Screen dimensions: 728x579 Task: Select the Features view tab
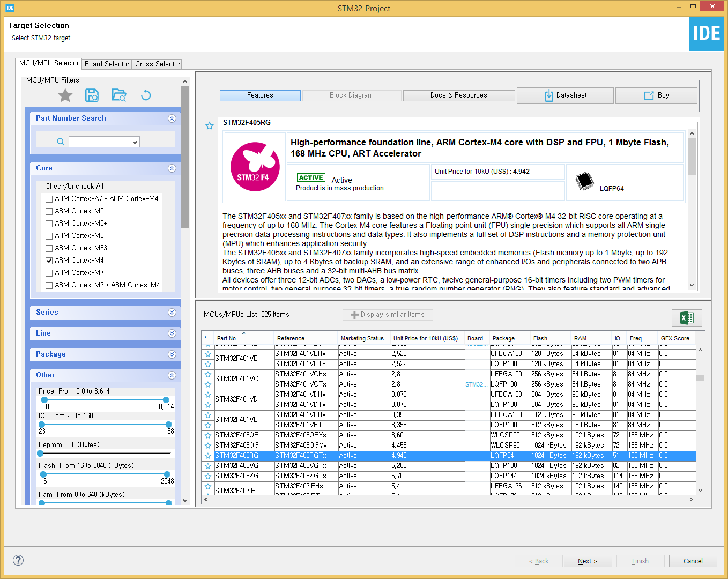pyautogui.click(x=260, y=95)
